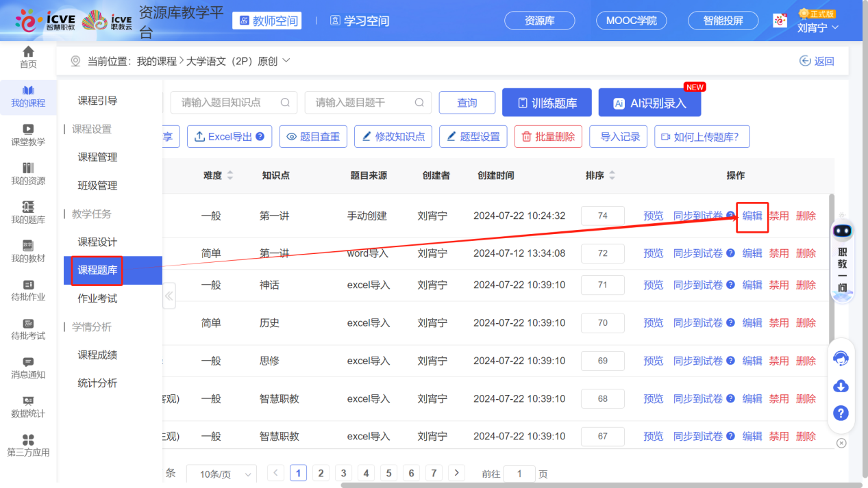Image resolution: width=868 pixels, height=488 pixels.
Task: Disable the first question with 禁用
Action: click(x=779, y=215)
